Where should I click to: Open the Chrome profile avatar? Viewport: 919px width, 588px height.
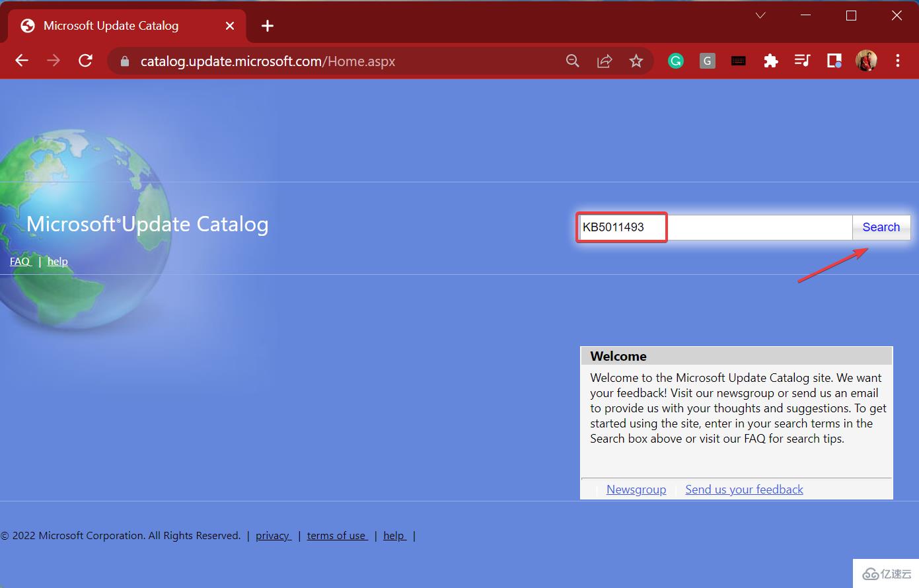pos(866,61)
